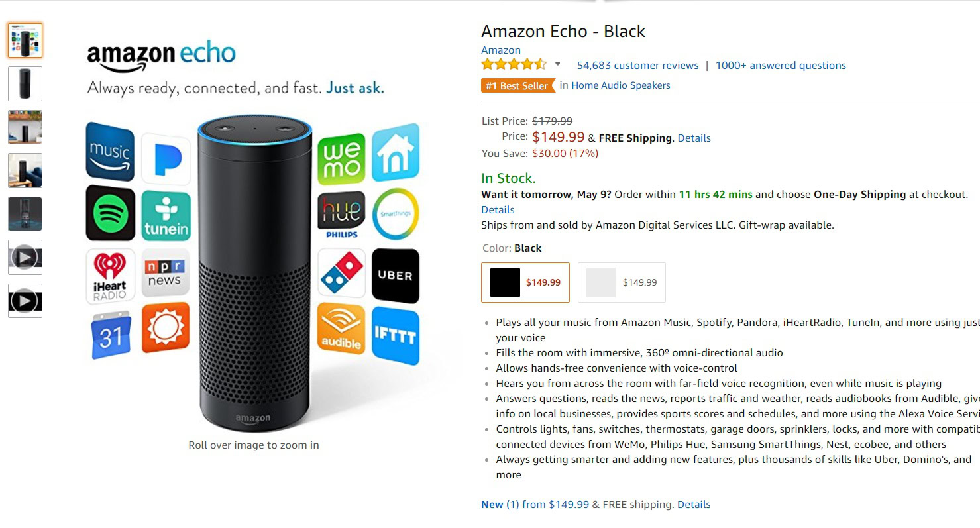The image size is (980, 528).
Task: Open the Amazon brand link
Action: click(500, 50)
